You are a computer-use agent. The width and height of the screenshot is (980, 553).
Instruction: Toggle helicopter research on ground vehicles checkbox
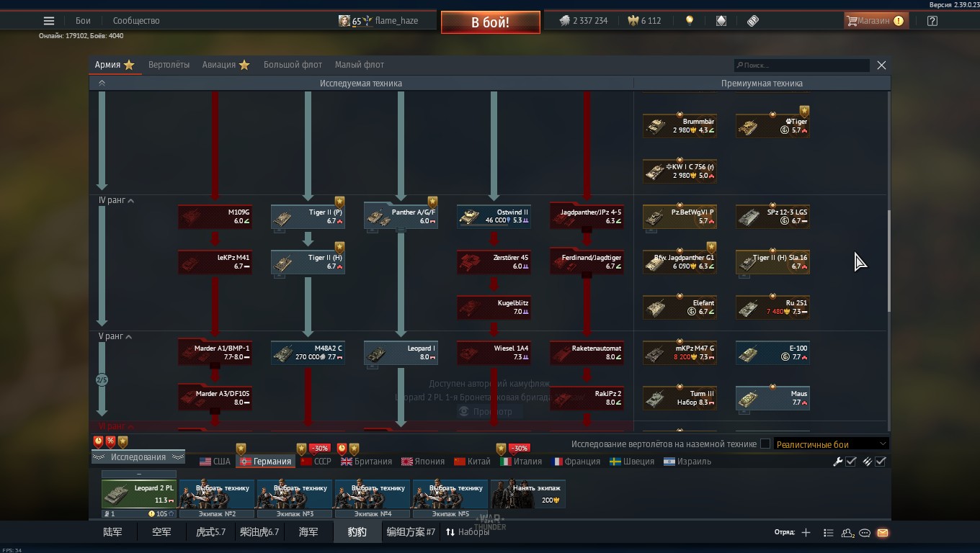(765, 444)
